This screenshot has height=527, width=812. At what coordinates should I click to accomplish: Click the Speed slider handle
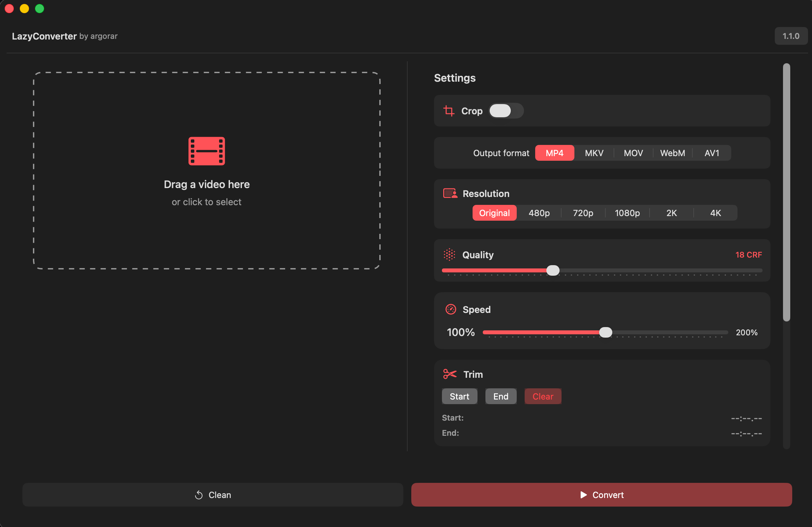[606, 332]
